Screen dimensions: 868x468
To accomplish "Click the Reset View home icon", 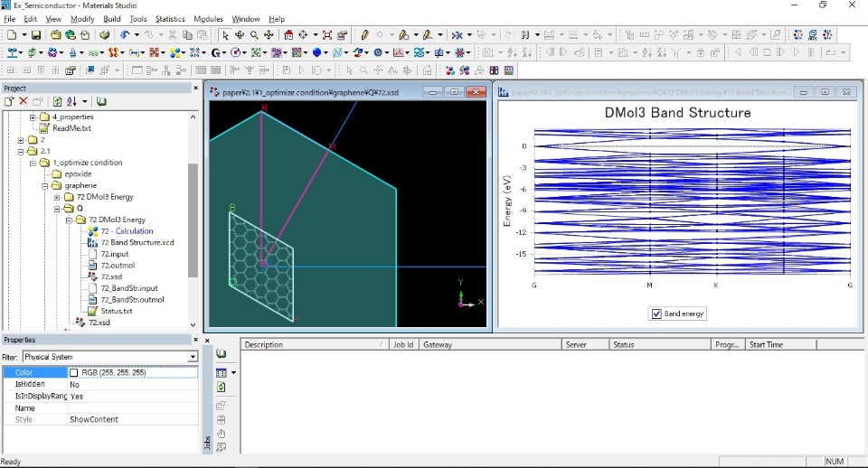I will (x=288, y=35).
